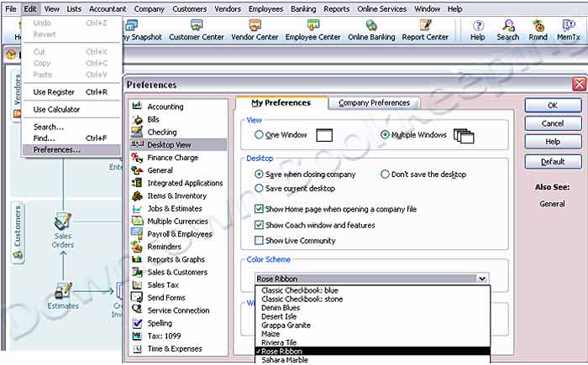Choose Use Register in Edit menu
Screen dimensions: 588x365
(71, 92)
